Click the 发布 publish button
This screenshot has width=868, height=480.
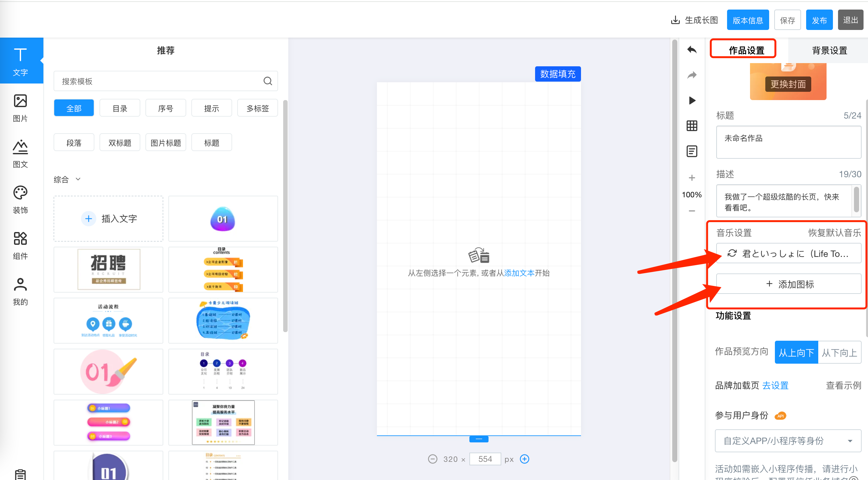click(x=819, y=20)
